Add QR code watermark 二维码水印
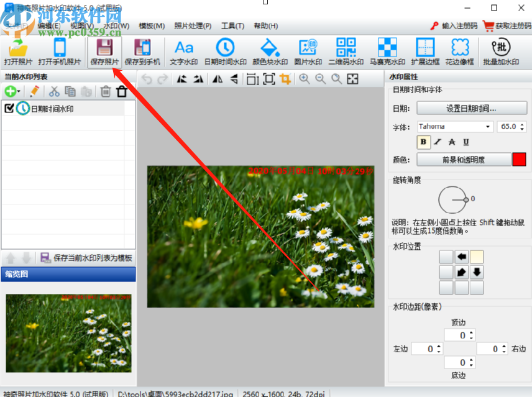Screen dimensions: 532x397 (x=346, y=52)
